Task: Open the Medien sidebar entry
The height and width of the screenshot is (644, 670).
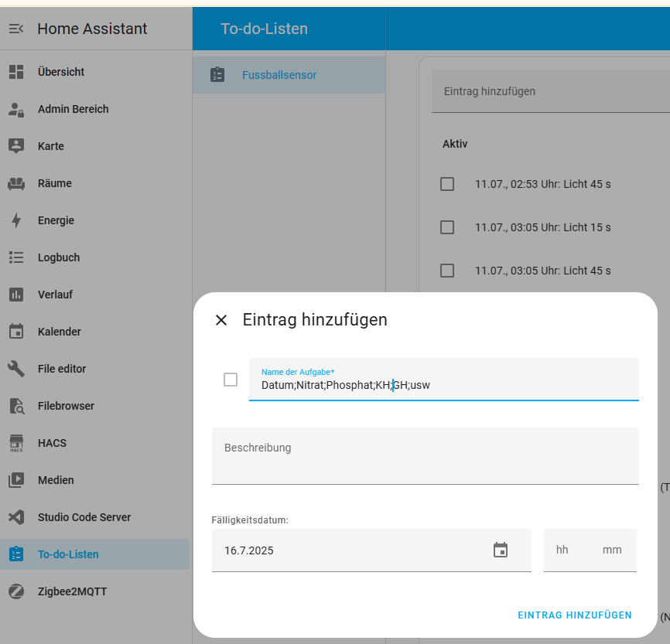Action: (x=56, y=480)
